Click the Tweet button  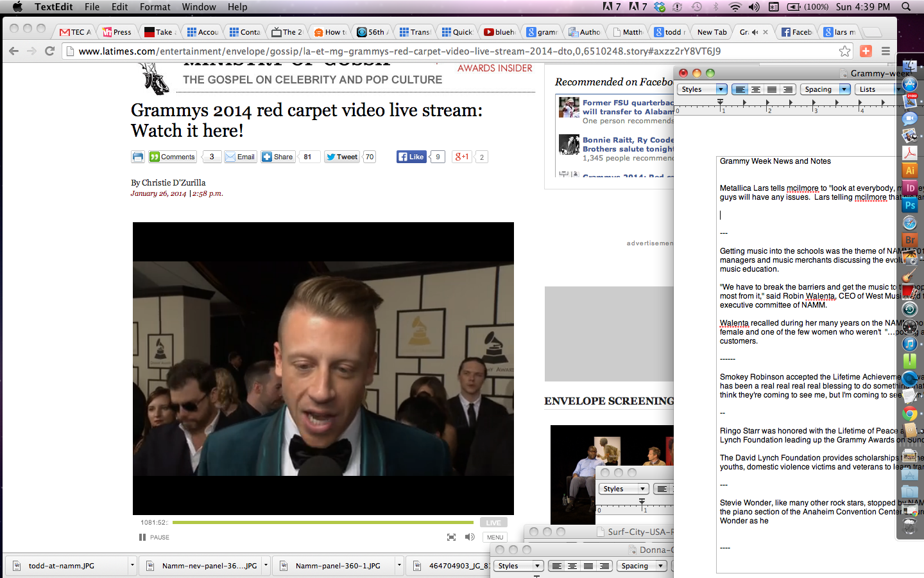coord(342,157)
